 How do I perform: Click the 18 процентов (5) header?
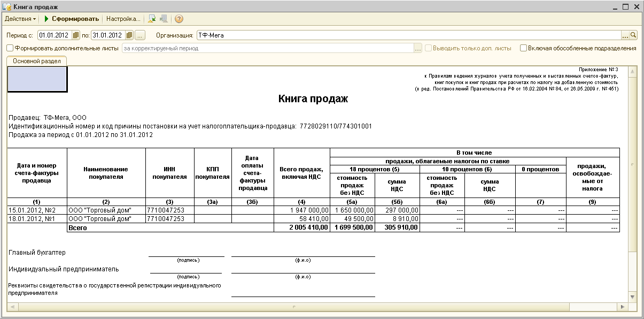click(x=375, y=169)
